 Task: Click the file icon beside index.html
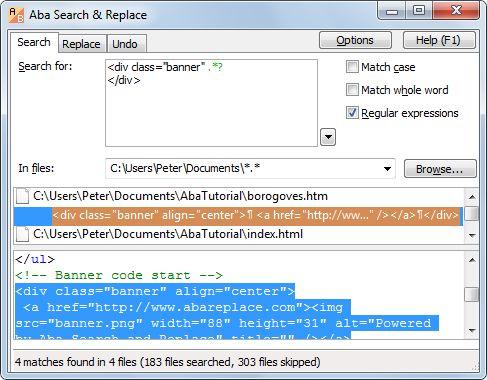pos(22,234)
